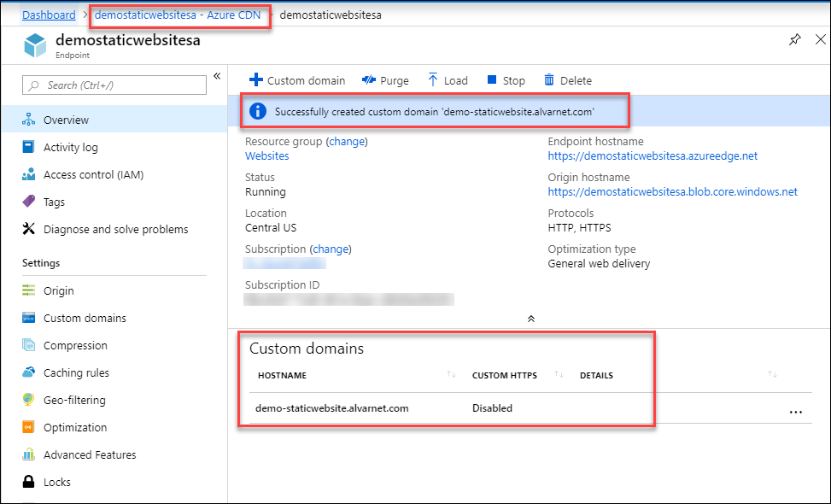Click the Custom domains www icon
The height and width of the screenshot is (504, 831).
(x=29, y=318)
